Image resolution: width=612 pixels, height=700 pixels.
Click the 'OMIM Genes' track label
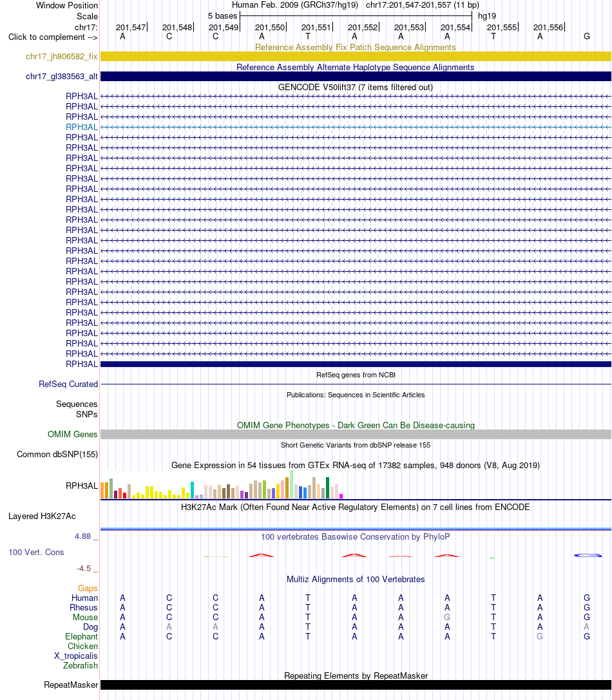(72, 435)
